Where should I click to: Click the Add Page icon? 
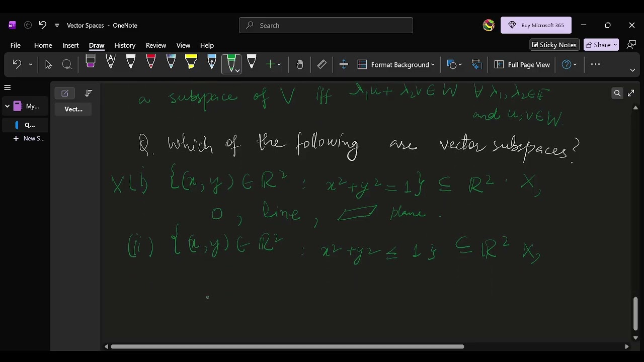point(65,93)
